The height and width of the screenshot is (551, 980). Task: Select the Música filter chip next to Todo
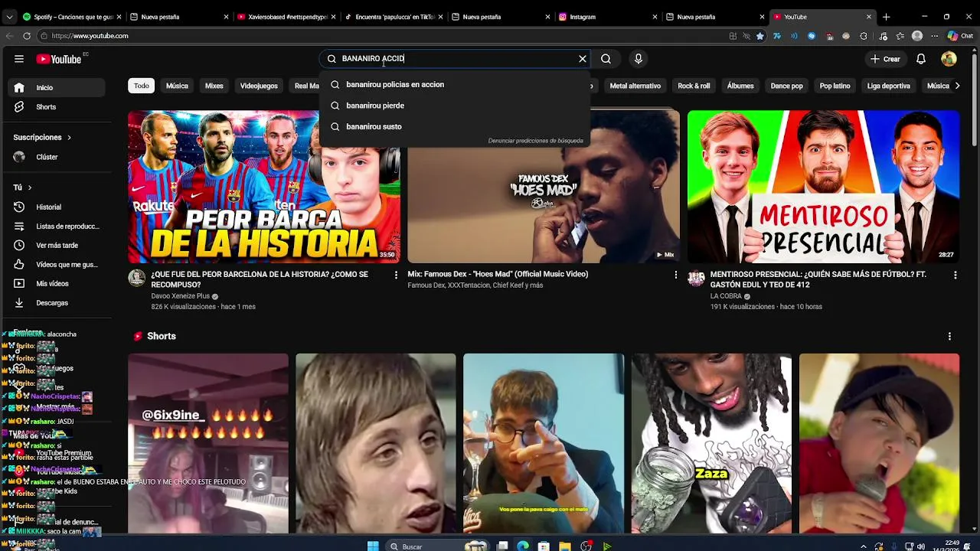177,86
